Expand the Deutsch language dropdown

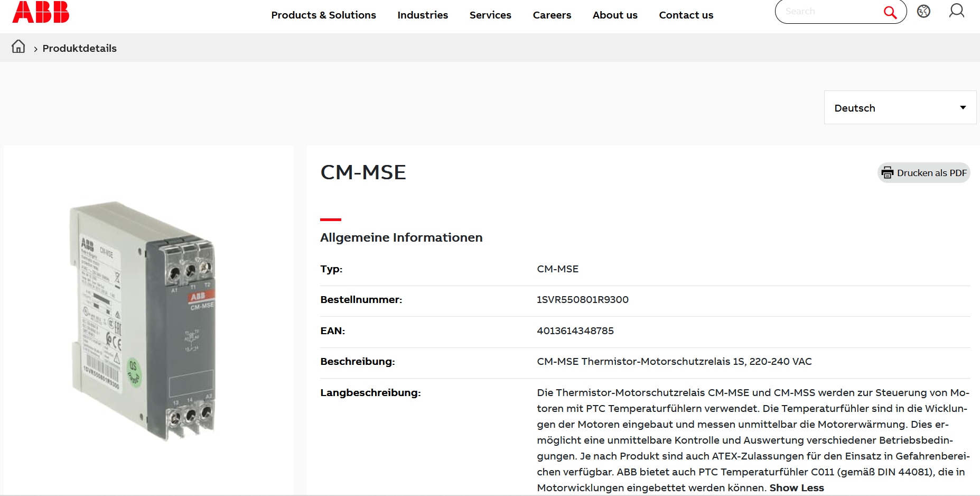pos(900,107)
